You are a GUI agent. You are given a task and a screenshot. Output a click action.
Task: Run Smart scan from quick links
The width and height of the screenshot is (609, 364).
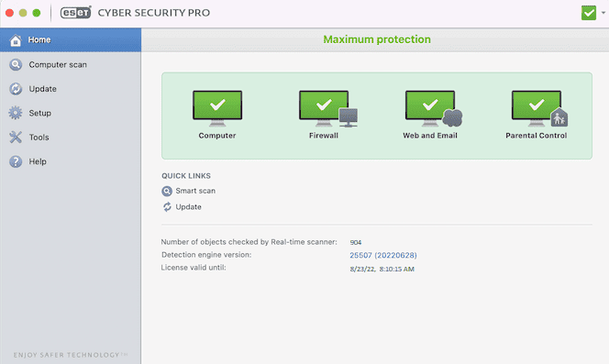(195, 191)
